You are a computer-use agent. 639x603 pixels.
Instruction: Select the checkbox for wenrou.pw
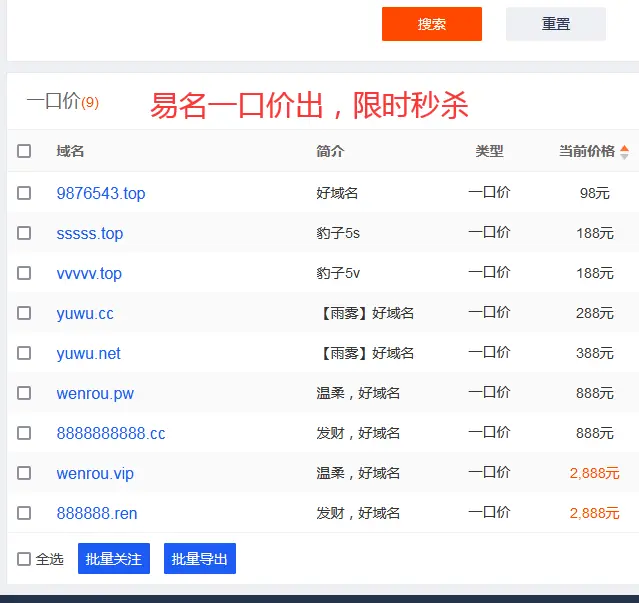tap(24, 393)
